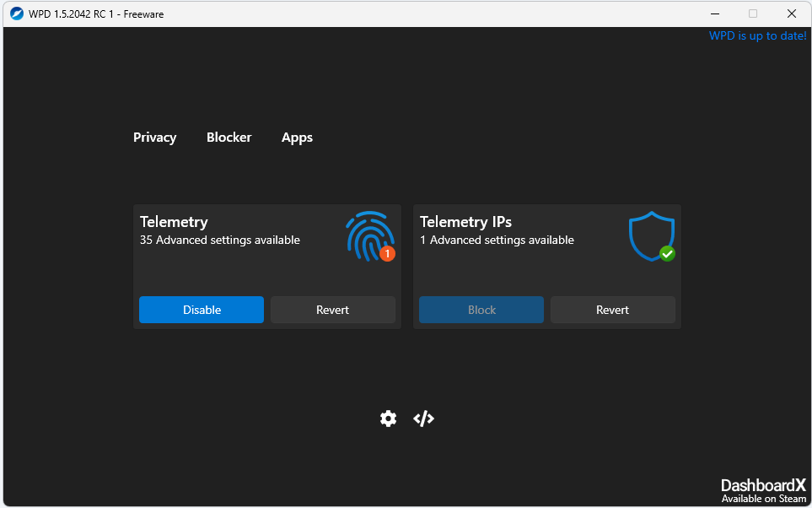Revert the Telemetry settings
812x508 pixels.
pos(332,310)
